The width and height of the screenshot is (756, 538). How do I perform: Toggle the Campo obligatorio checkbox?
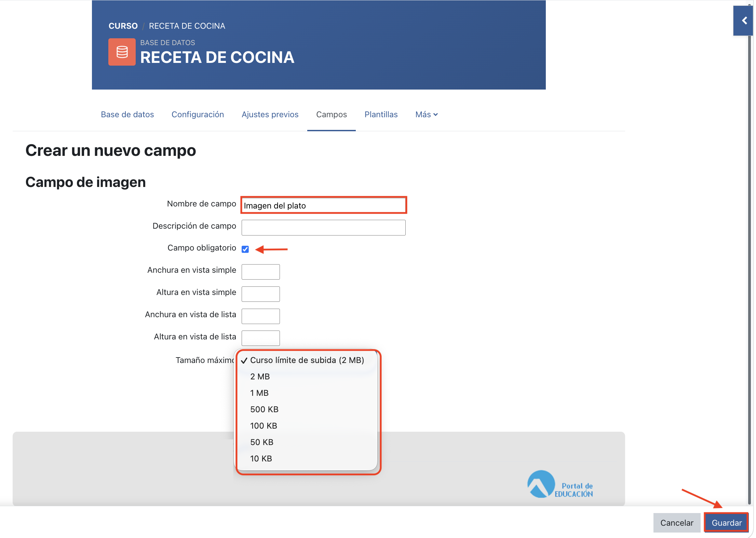(x=245, y=249)
